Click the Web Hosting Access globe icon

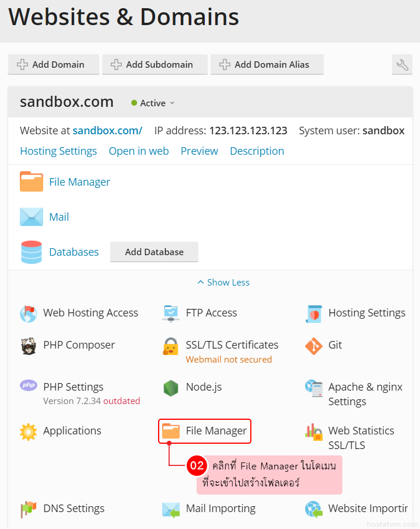tap(29, 314)
